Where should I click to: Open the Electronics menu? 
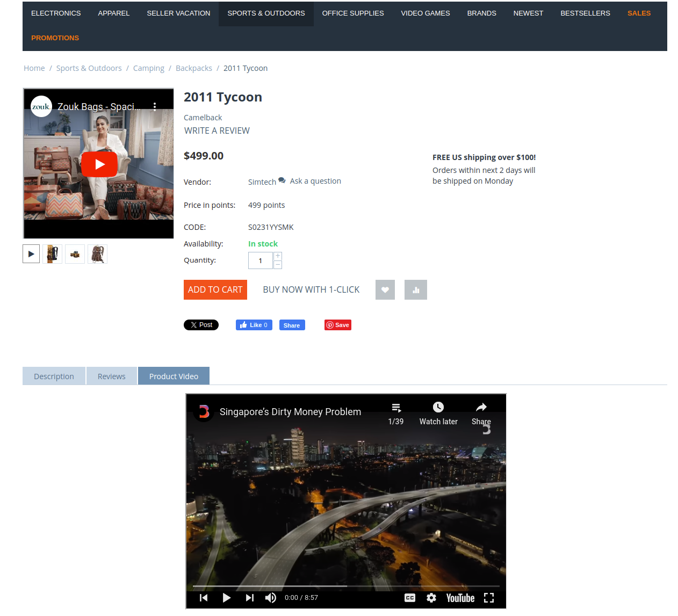(x=56, y=13)
